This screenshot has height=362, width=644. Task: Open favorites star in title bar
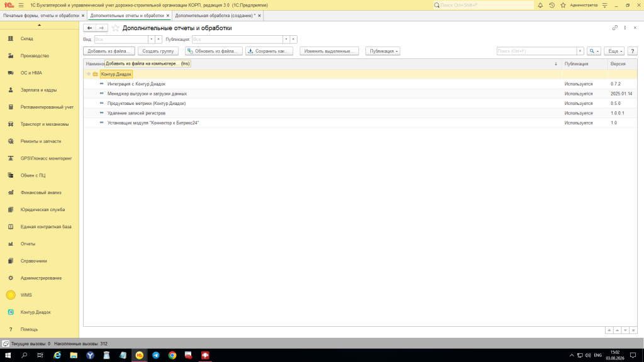(563, 5)
